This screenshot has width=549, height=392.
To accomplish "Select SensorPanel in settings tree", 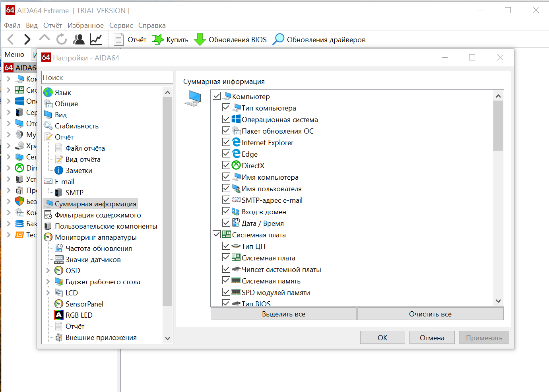I will point(84,304).
